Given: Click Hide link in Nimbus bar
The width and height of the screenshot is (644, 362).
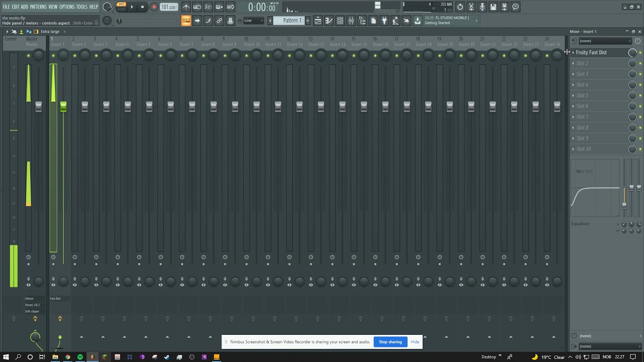Looking at the screenshot, I should pos(415,342).
